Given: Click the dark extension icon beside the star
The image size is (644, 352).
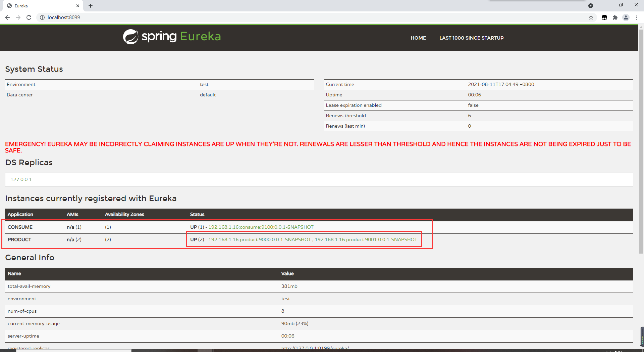Looking at the screenshot, I should tap(604, 17).
